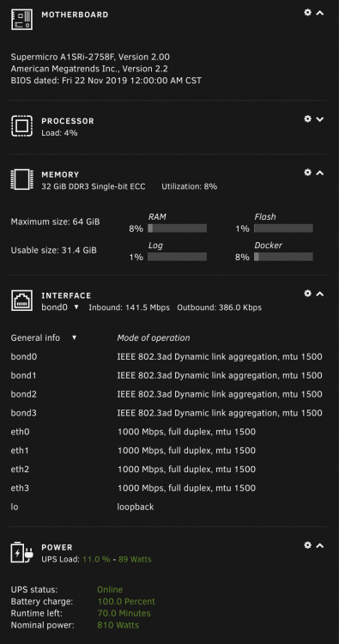Viewport: 339px width, 644px height.
Task: Open Processor panel settings gear
Action: pyautogui.click(x=307, y=118)
